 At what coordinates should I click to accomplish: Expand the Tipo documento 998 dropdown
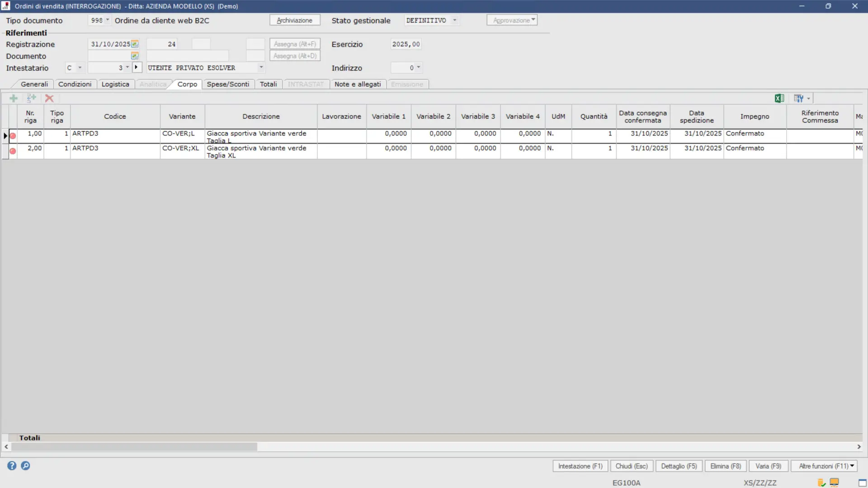click(108, 20)
